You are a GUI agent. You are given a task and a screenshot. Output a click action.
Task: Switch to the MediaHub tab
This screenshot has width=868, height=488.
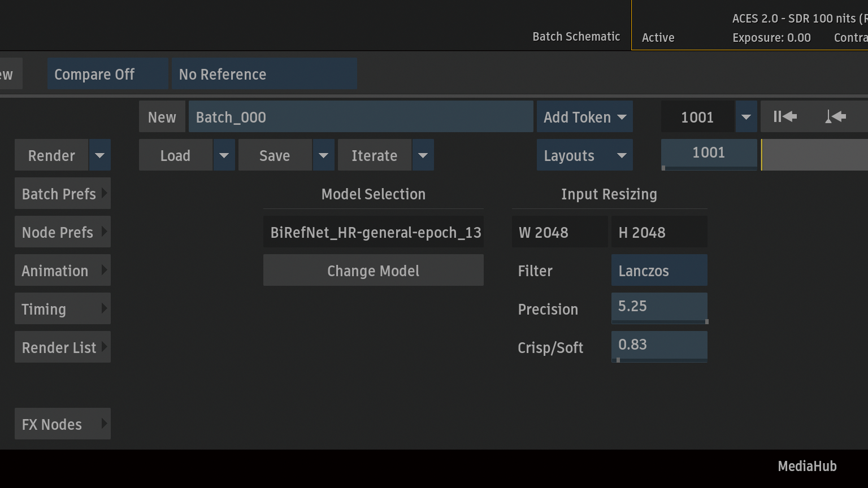(x=806, y=466)
